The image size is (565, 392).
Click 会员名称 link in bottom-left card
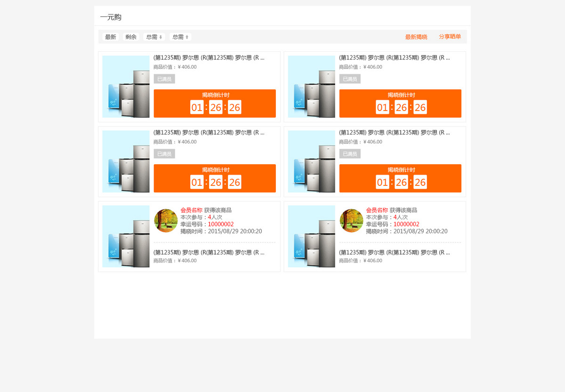pos(191,210)
